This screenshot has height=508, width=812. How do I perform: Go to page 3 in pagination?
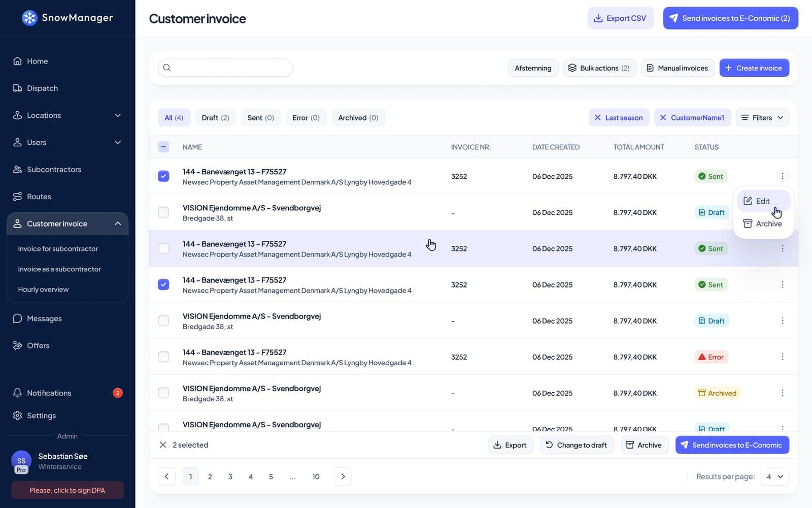(230, 476)
